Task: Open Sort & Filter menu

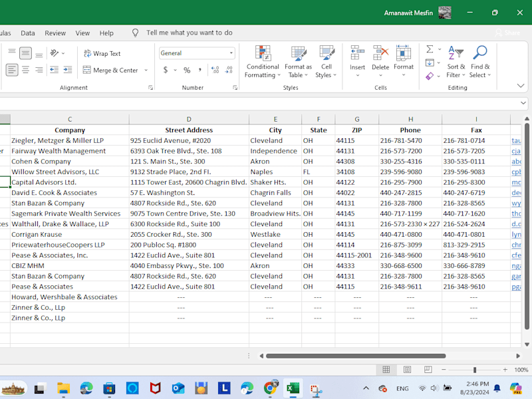Action: tap(456, 61)
